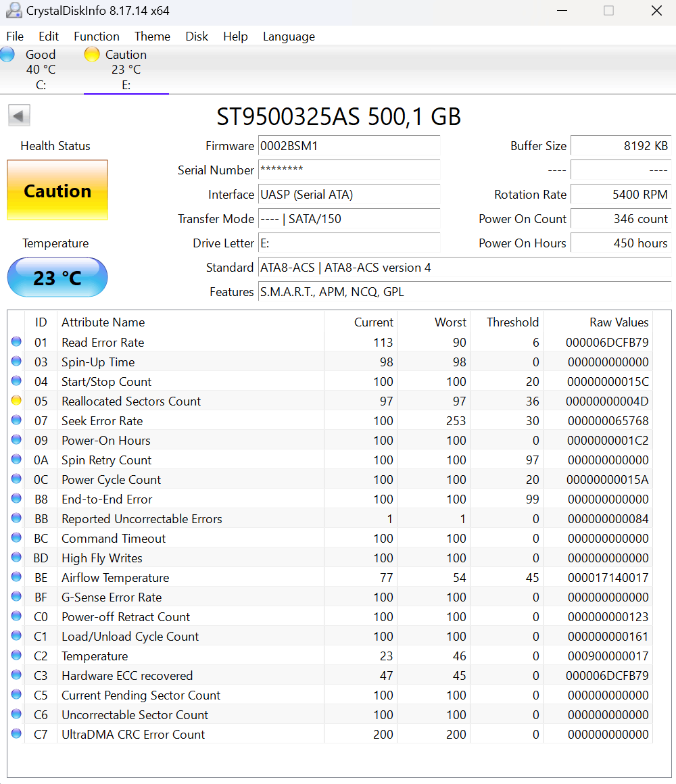The image size is (676, 784).
Task: Click status orb of End-to-End Error row
Action: coord(16,499)
